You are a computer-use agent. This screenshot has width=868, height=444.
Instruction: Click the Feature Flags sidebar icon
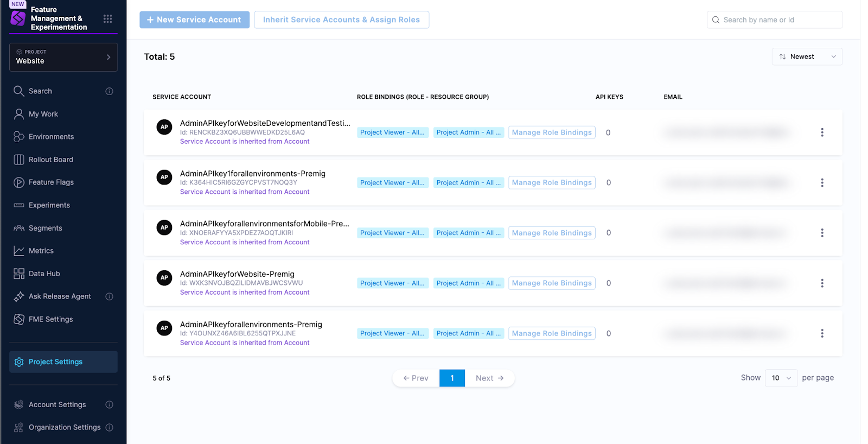[19, 182]
